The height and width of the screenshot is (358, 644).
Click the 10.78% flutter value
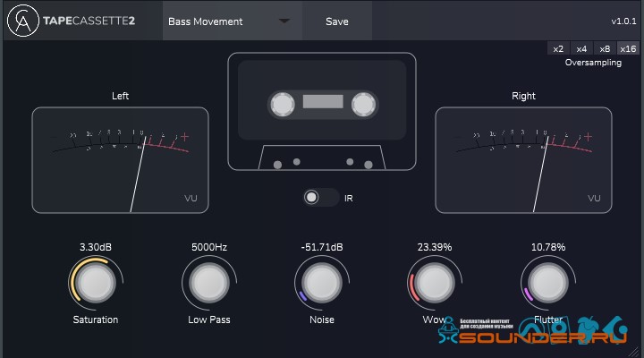[x=548, y=247]
